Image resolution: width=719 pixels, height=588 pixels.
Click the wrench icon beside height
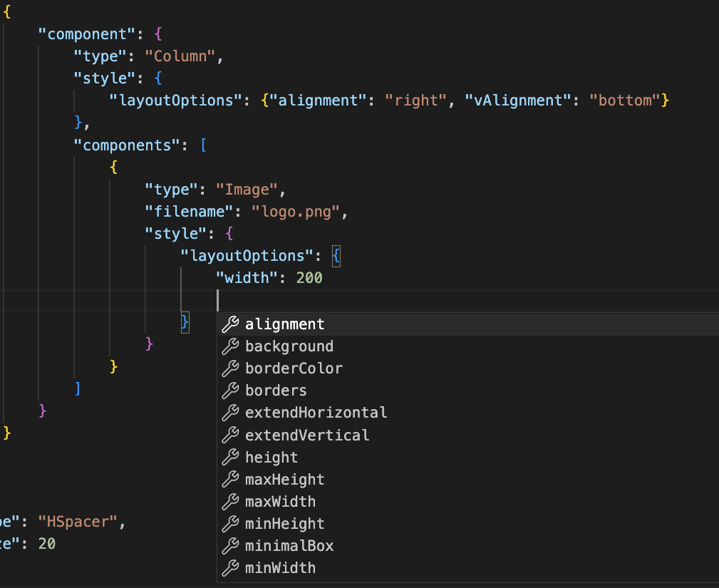tap(230, 458)
